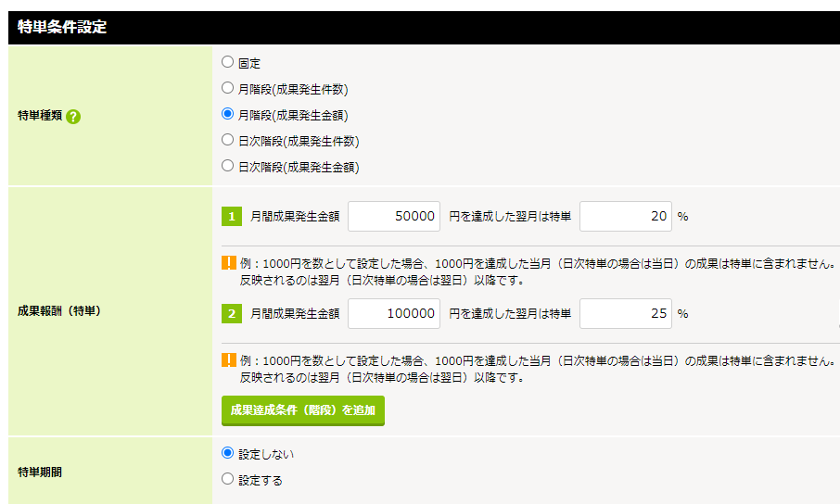Click the green number 1 tier badge
The width and height of the screenshot is (840, 504).
231,217
